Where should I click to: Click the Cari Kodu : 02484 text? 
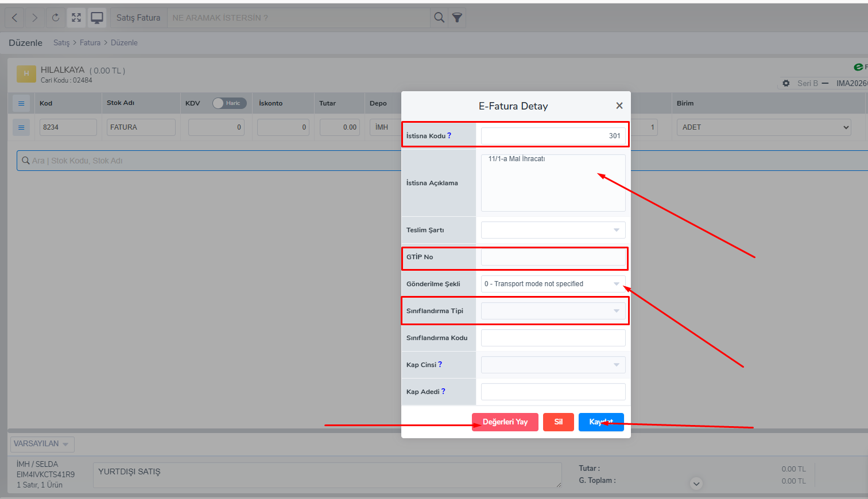66,80
